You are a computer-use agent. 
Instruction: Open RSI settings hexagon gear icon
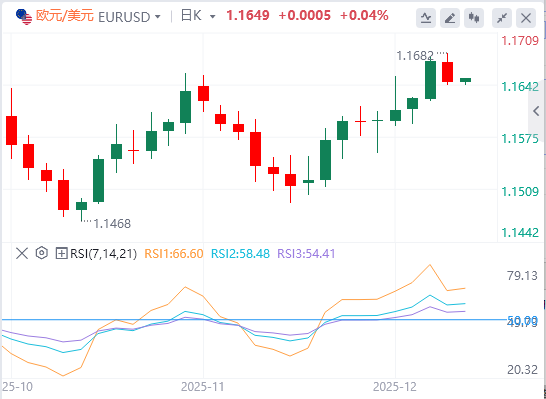point(42,253)
